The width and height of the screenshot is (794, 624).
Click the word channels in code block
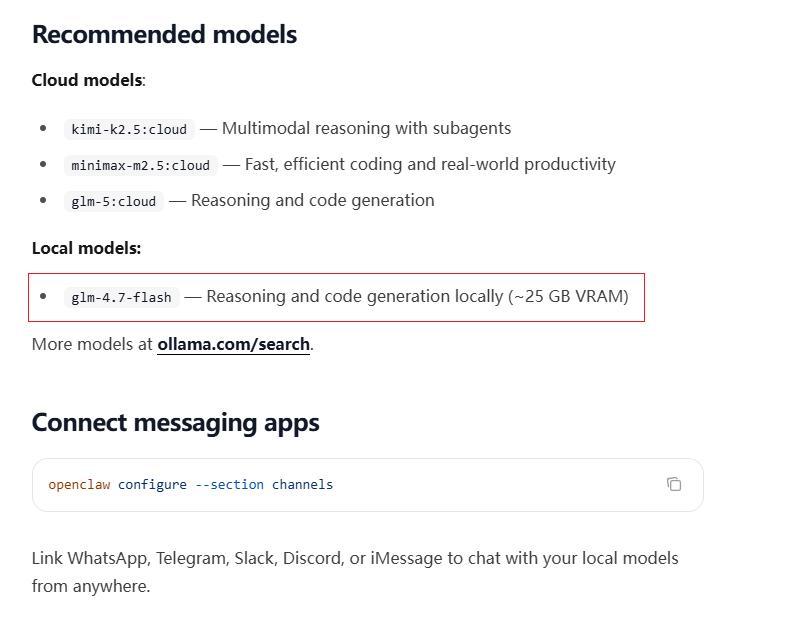[x=302, y=484]
